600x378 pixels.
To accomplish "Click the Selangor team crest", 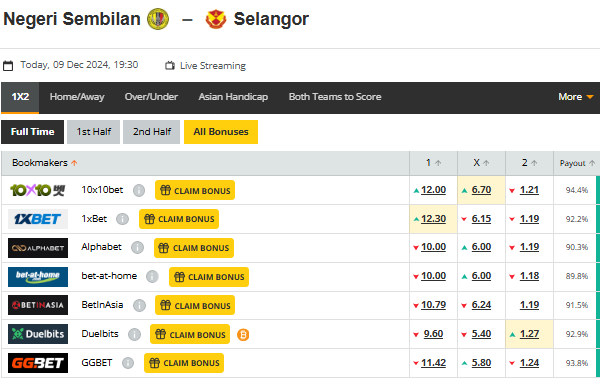I will click(216, 19).
